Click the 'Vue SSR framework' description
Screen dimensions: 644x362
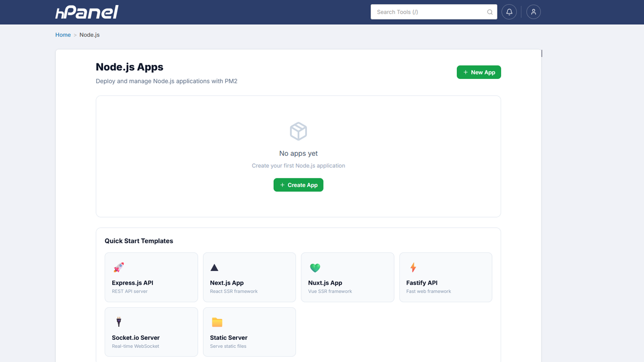pyautogui.click(x=330, y=291)
